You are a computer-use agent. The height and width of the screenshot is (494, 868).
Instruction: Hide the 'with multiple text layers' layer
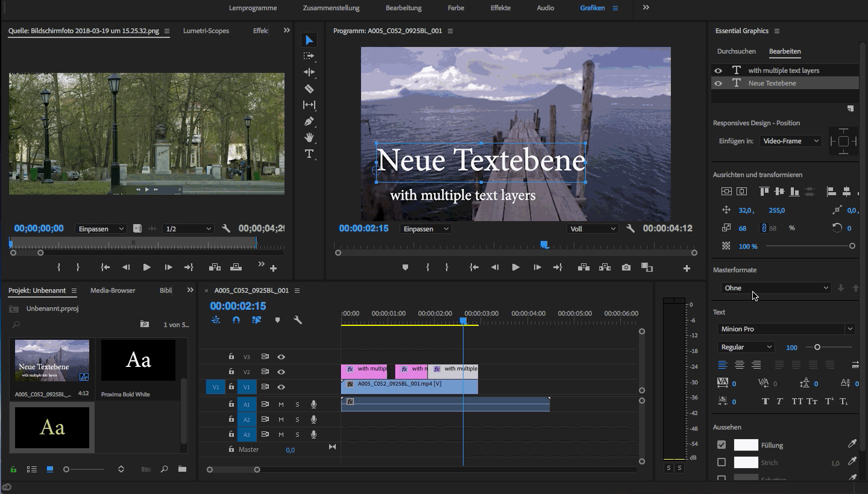coord(718,70)
